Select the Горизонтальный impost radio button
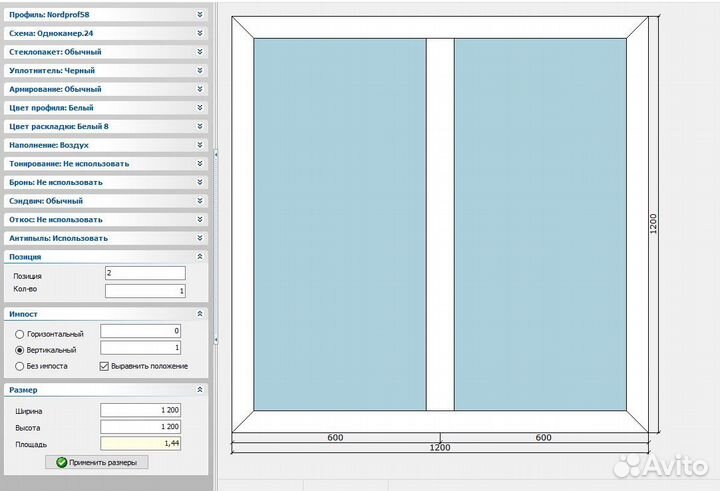The image size is (720, 491). coord(19,333)
